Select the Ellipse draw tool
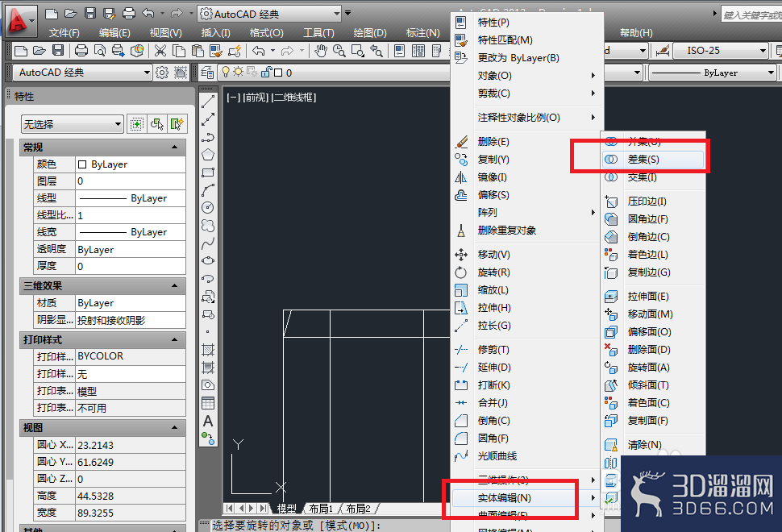The height and width of the screenshot is (532, 782). pos(208,260)
